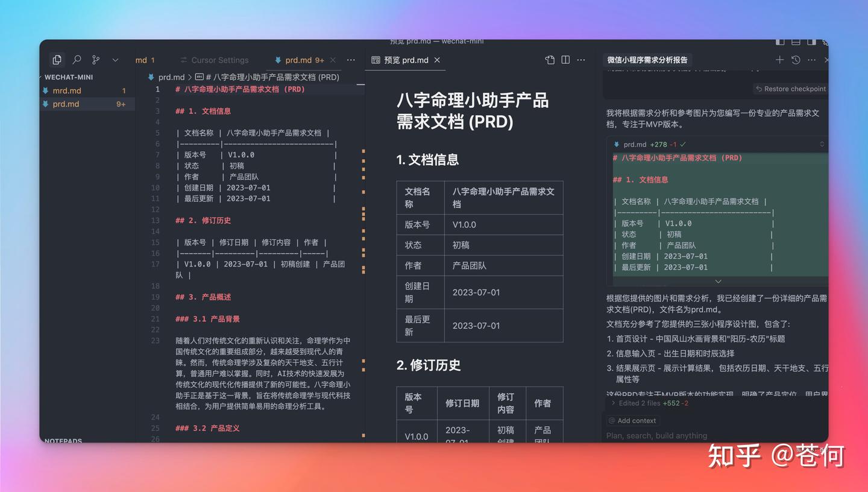Open the Source Control branch icon
The width and height of the screenshot is (868, 492).
96,60
